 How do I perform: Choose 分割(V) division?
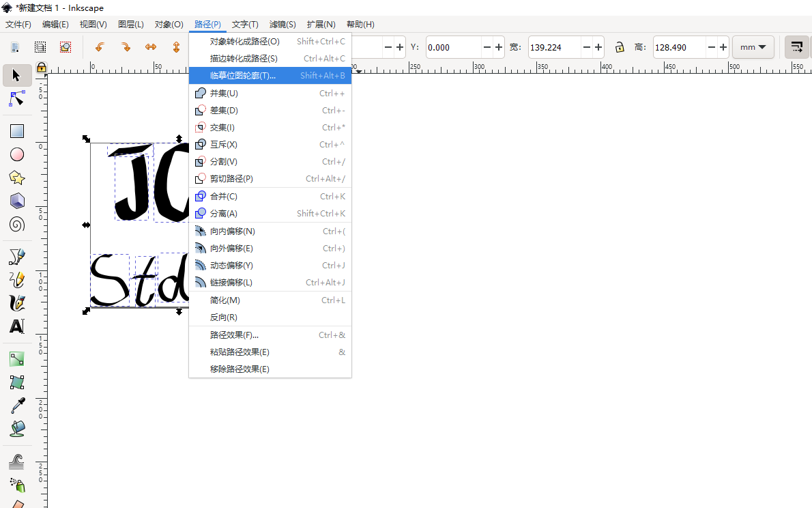[270, 162]
